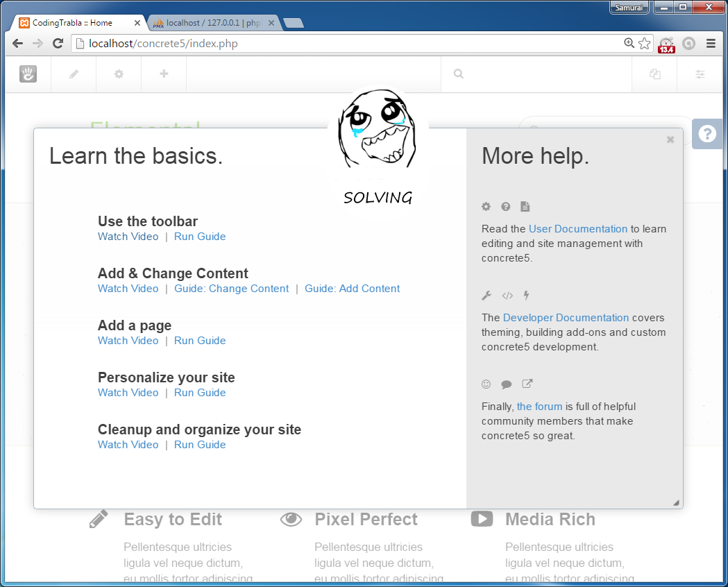The height and width of the screenshot is (587, 728).
Task: Watch Video for Personalize your site
Action: coord(128,393)
